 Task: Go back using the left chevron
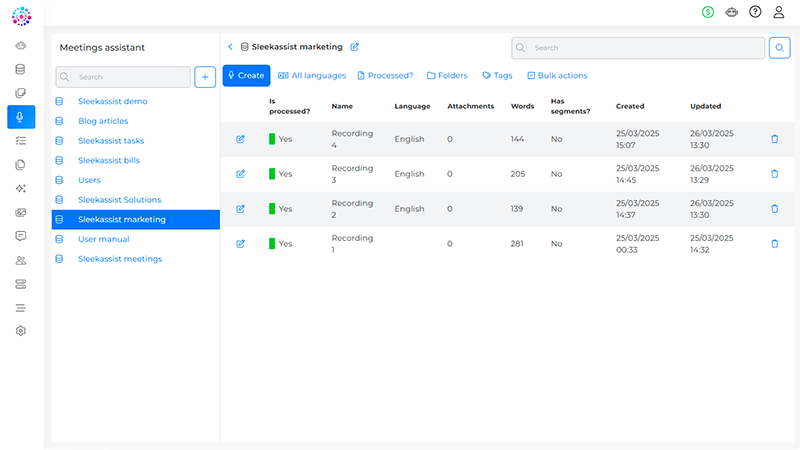click(x=230, y=47)
